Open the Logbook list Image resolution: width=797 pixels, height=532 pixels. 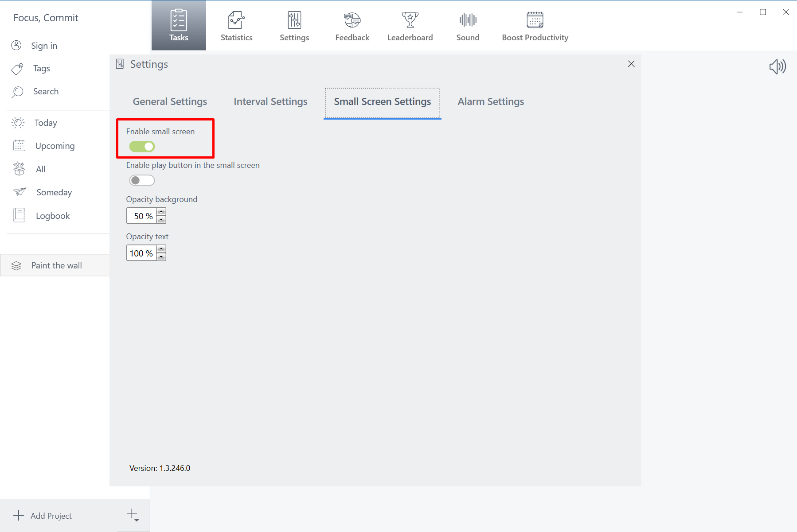(52, 216)
